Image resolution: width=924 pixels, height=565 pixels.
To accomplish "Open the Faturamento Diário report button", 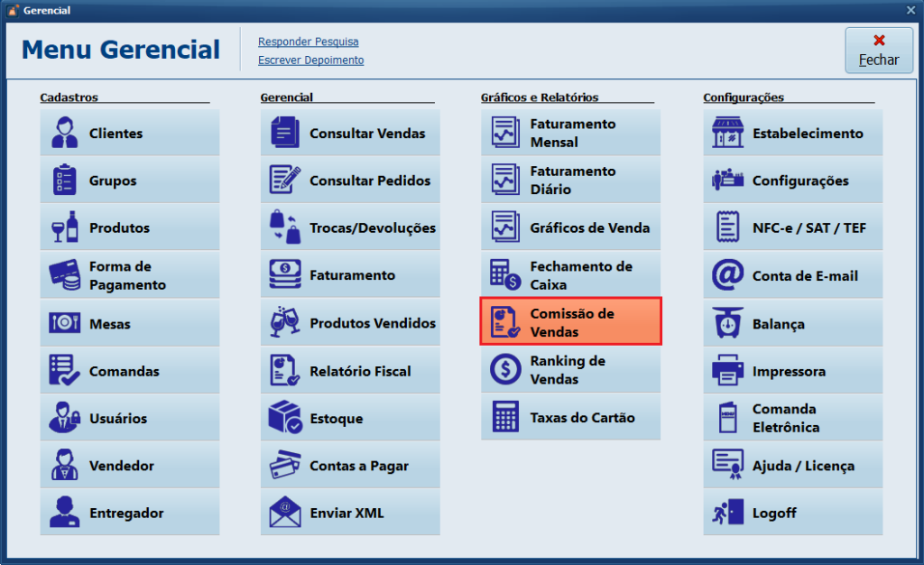I will pos(570,180).
